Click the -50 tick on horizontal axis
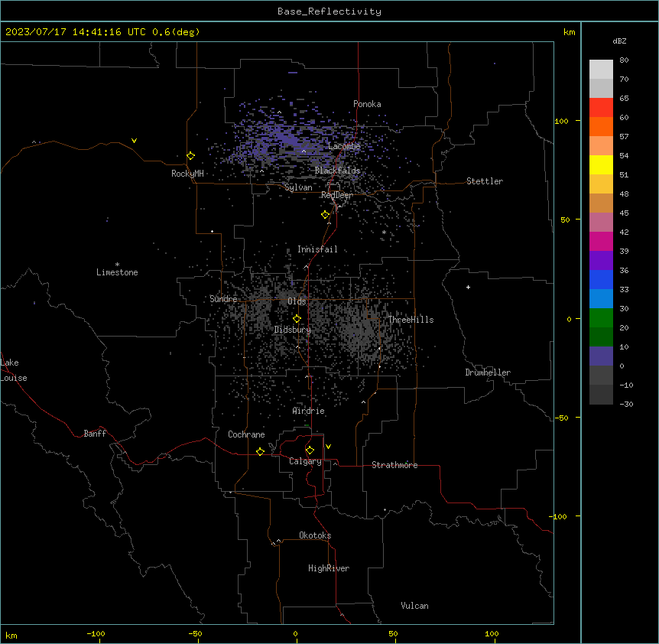The image size is (659, 644). 195,633
